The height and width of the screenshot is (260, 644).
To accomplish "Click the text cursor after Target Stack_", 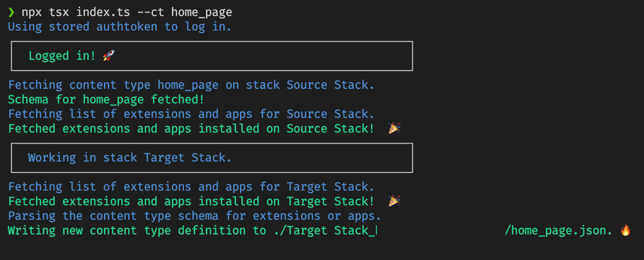I will click(376, 230).
